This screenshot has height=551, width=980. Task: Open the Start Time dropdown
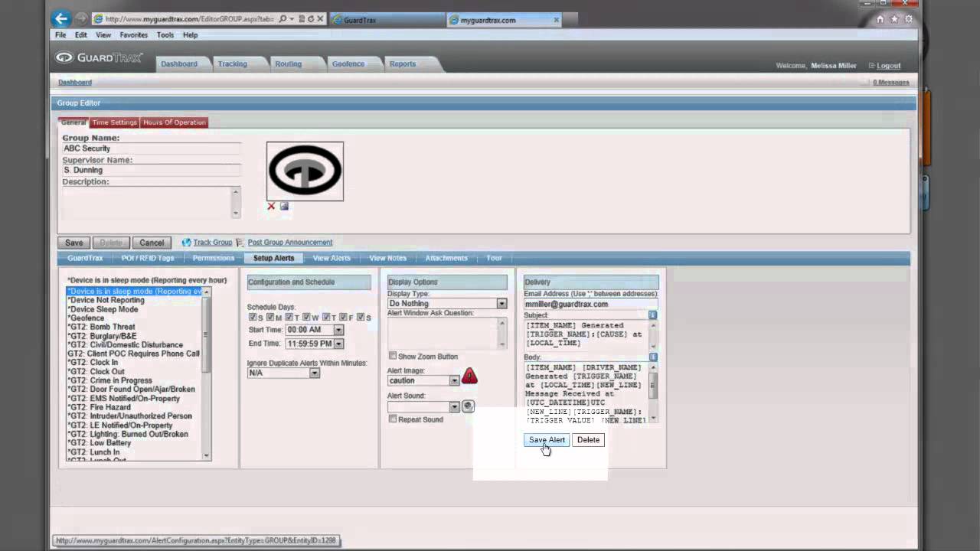[x=338, y=330]
